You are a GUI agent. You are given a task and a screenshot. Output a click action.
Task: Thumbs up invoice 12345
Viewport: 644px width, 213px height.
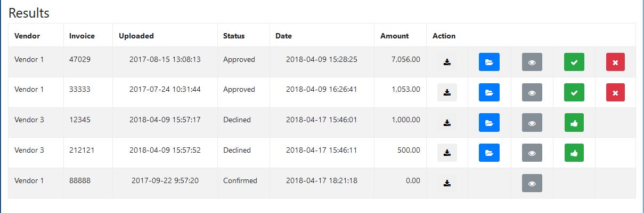574,122
